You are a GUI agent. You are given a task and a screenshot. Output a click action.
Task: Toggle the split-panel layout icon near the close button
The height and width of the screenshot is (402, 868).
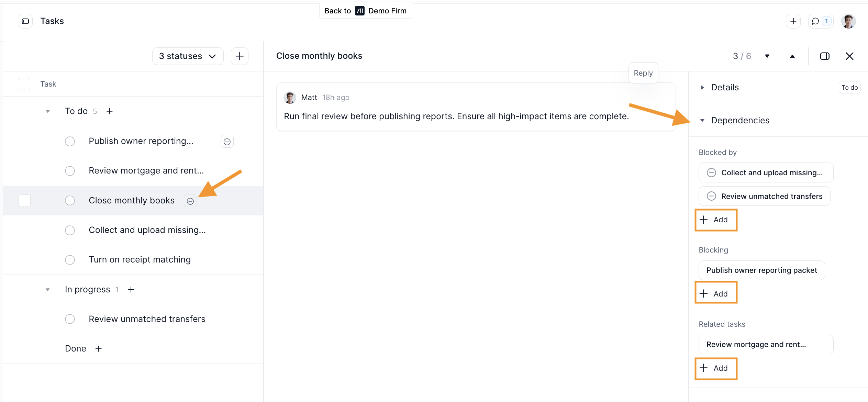pyautogui.click(x=825, y=56)
